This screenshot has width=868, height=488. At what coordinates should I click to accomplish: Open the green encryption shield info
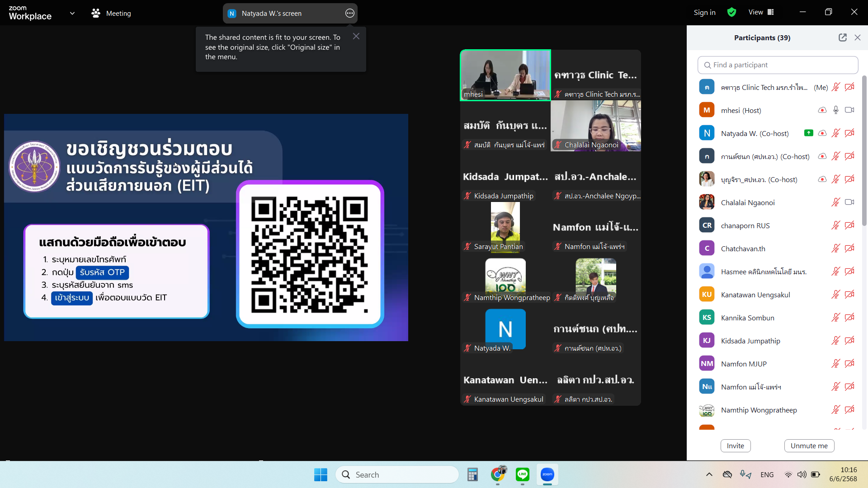pyautogui.click(x=731, y=12)
